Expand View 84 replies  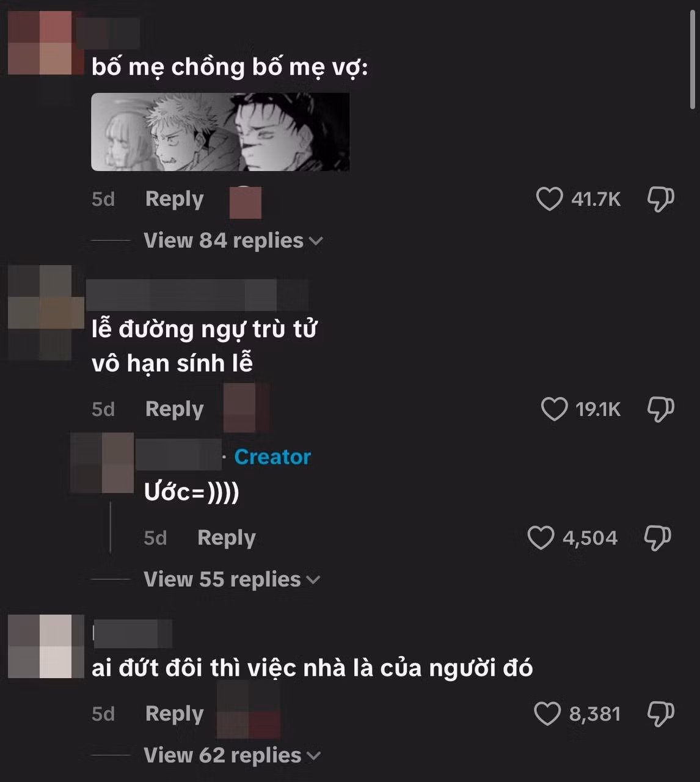tap(233, 241)
